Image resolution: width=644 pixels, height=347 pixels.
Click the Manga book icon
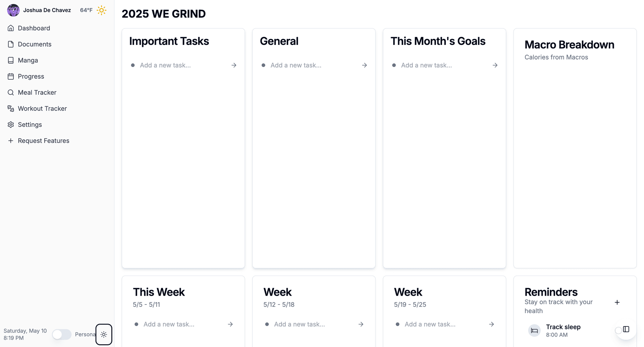(x=11, y=60)
